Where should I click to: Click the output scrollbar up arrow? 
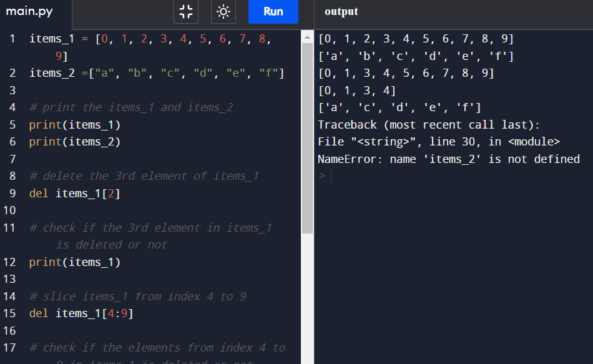306,36
